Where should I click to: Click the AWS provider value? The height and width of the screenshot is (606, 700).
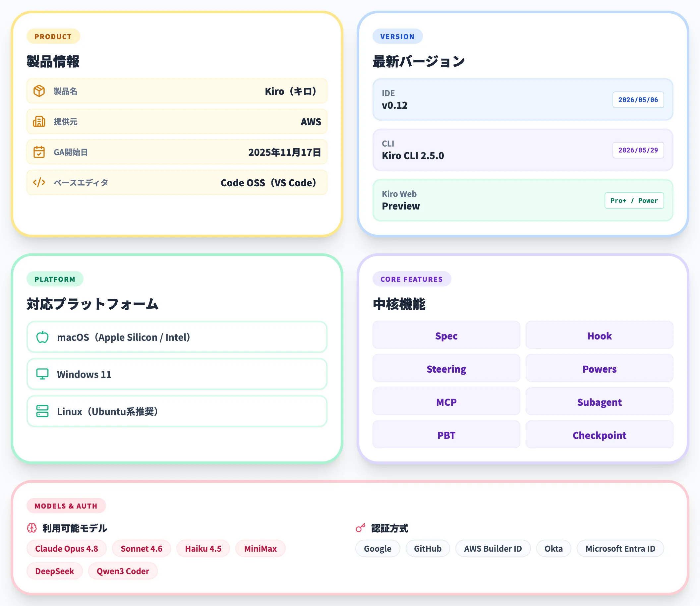(x=311, y=122)
